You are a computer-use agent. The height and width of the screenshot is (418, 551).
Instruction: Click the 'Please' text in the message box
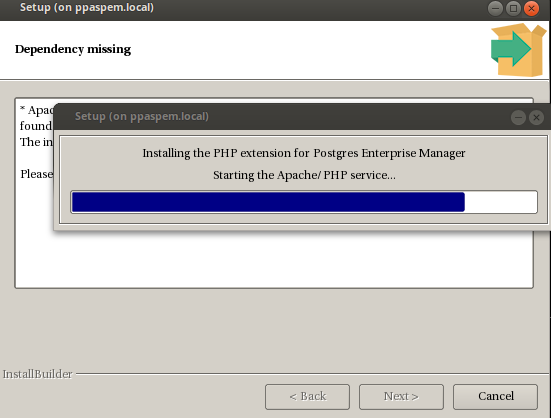pos(37,174)
